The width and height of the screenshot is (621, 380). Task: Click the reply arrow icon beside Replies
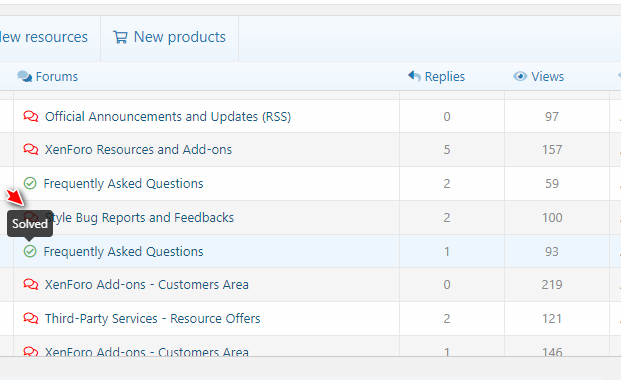tap(414, 76)
